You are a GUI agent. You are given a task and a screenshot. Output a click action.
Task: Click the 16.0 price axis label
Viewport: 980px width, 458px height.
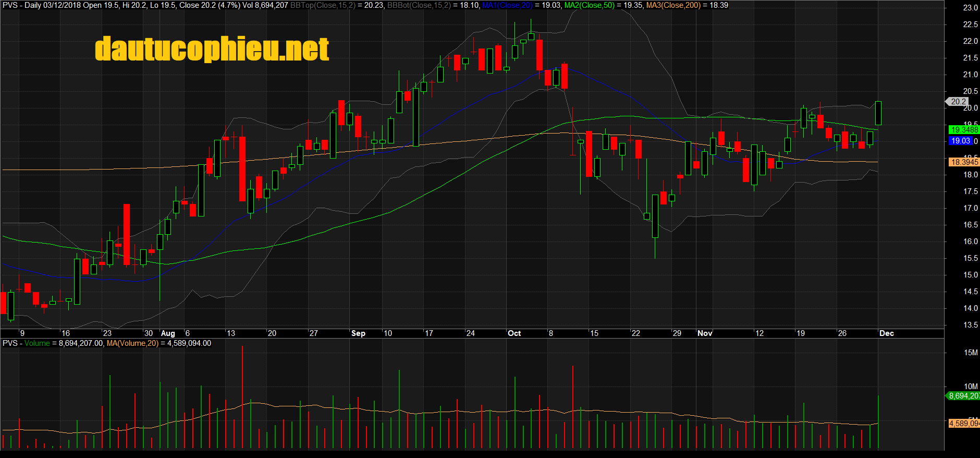(x=970, y=242)
